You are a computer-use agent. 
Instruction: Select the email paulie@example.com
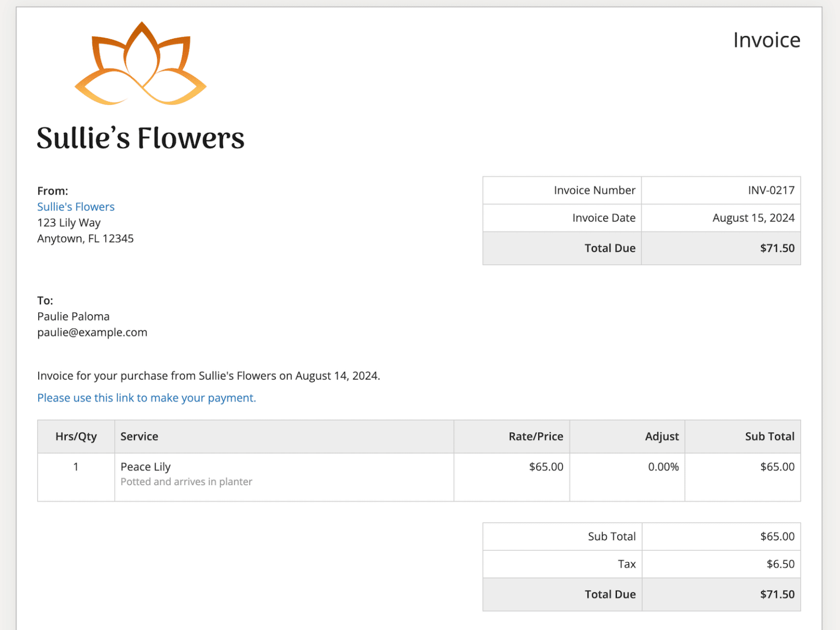point(92,332)
